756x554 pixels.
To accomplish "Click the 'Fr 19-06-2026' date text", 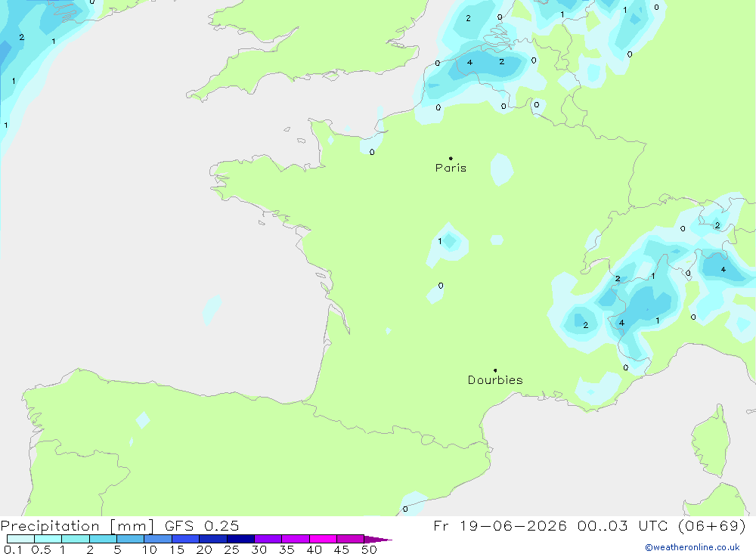I will (500, 526).
